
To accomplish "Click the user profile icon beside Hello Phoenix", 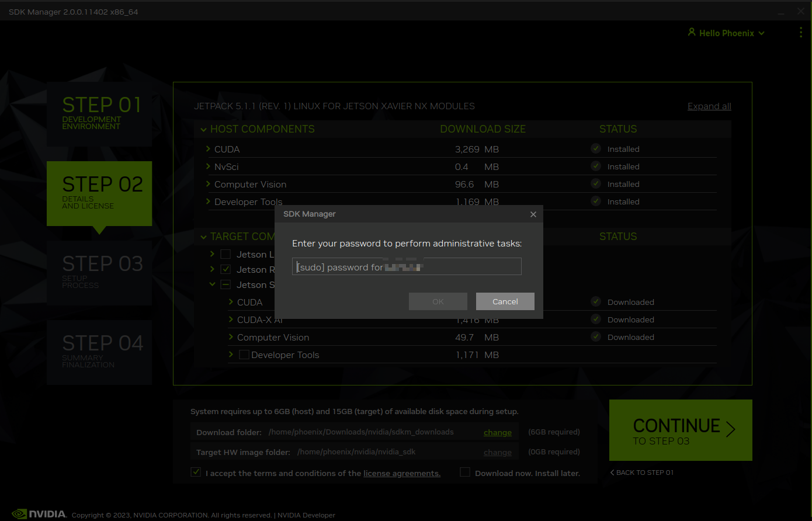I will point(692,33).
